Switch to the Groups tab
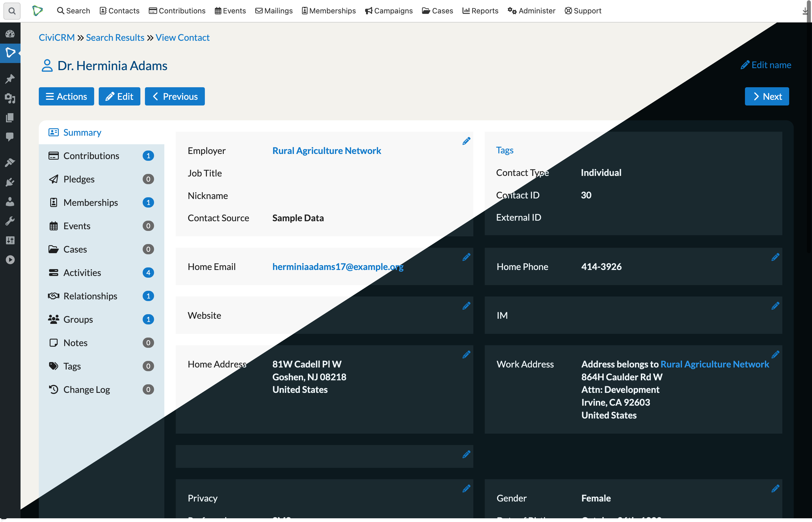The width and height of the screenshot is (812, 522). [x=101, y=320]
